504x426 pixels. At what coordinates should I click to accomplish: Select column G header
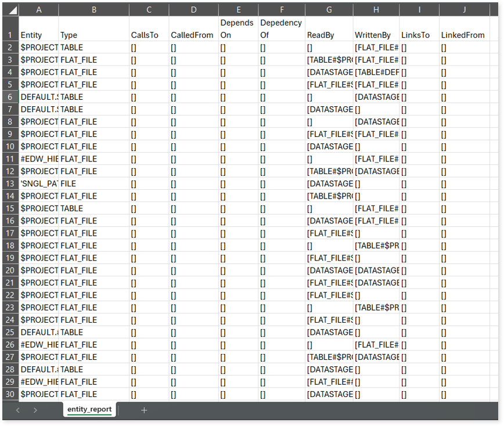(329, 10)
